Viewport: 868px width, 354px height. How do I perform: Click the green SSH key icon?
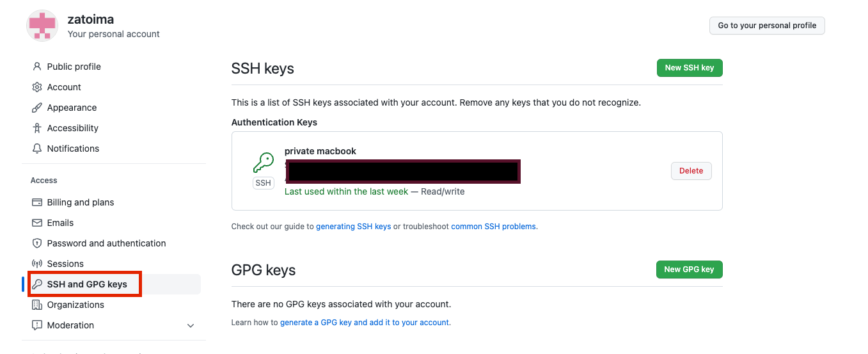pos(263,163)
